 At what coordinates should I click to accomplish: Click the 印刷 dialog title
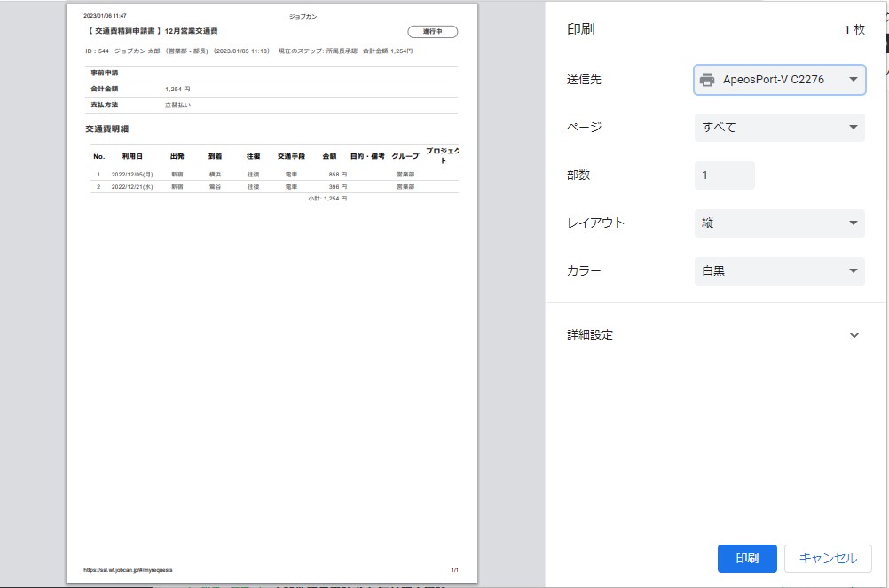click(x=580, y=29)
